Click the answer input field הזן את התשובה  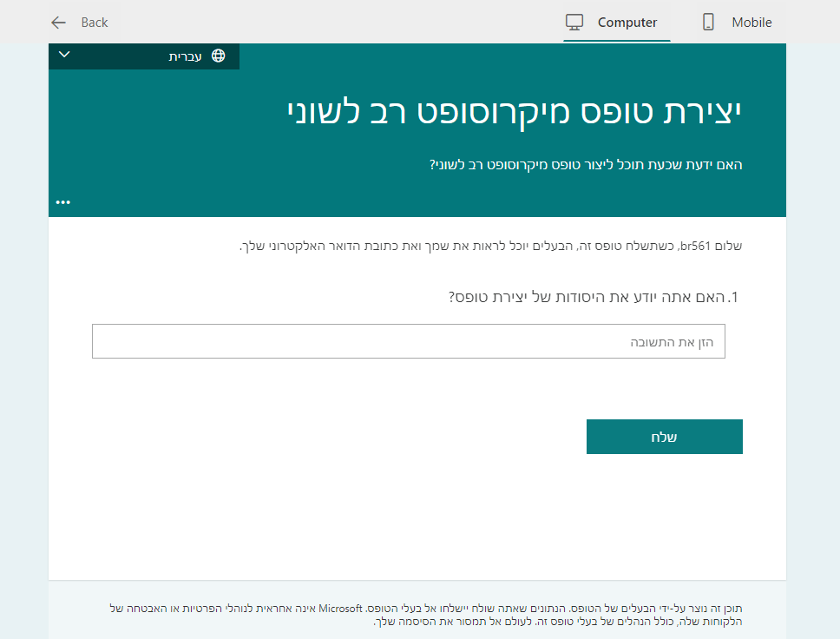tap(408, 341)
